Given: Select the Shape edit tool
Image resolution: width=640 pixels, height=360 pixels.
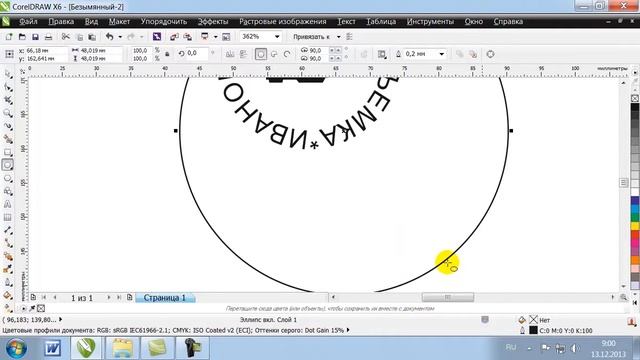Looking at the screenshot, I should coord(8,87).
